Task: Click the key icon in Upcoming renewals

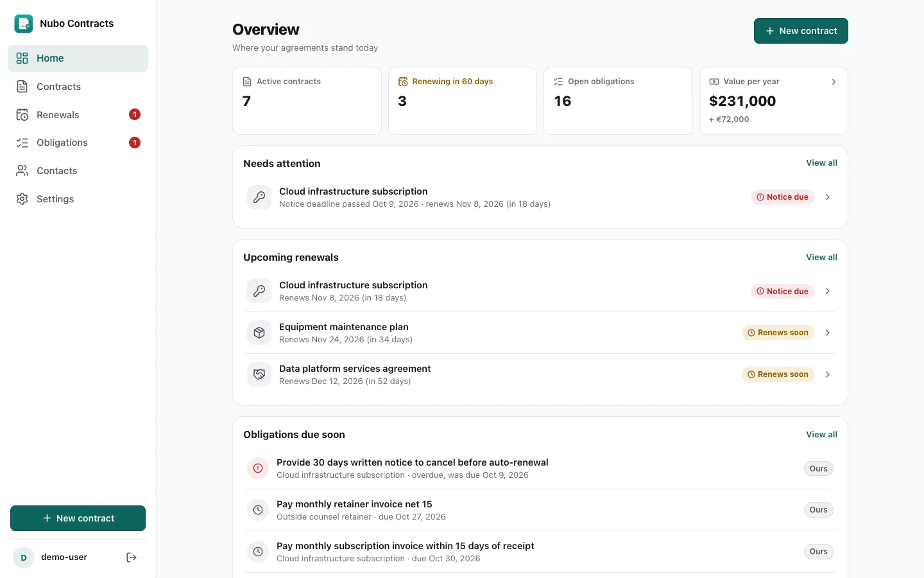Action: [x=259, y=291]
